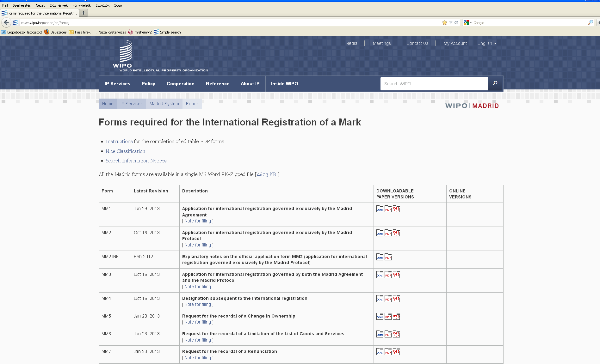Download MM3 form as DOC
Screen dimensions: 600x364
380,275
